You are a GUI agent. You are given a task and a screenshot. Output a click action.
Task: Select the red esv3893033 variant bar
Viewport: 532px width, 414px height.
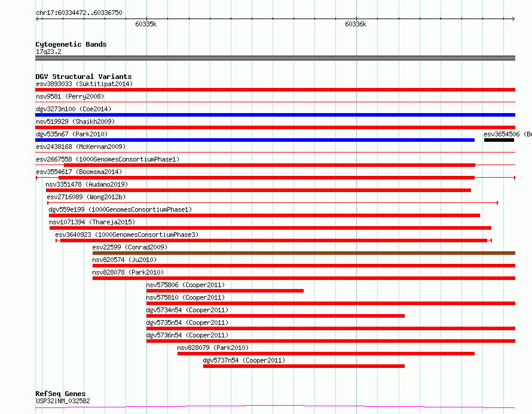pyautogui.click(x=275, y=90)
